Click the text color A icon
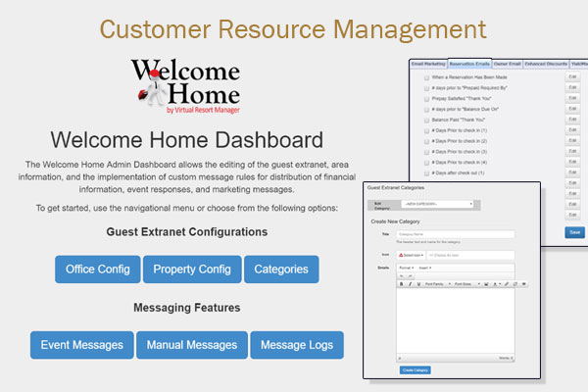This screenshot has width=588, height=392. (x=495, y=284)
